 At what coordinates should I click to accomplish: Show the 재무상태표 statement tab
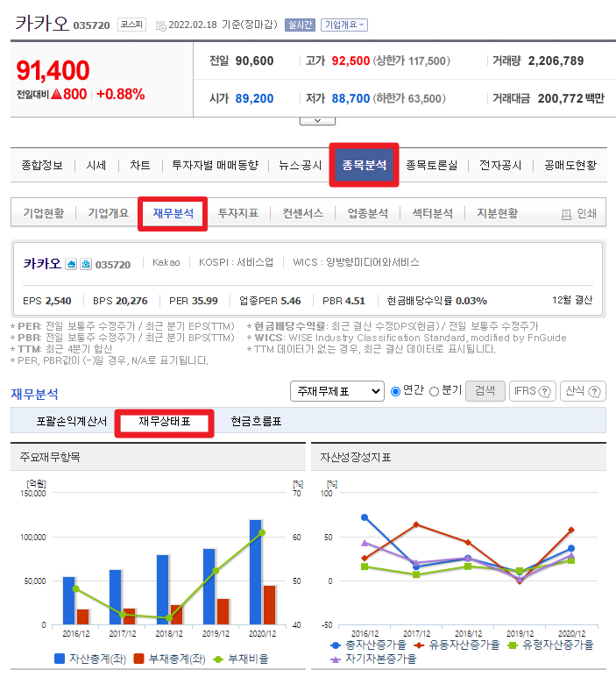pyautogui.click(x=165, y=422)
